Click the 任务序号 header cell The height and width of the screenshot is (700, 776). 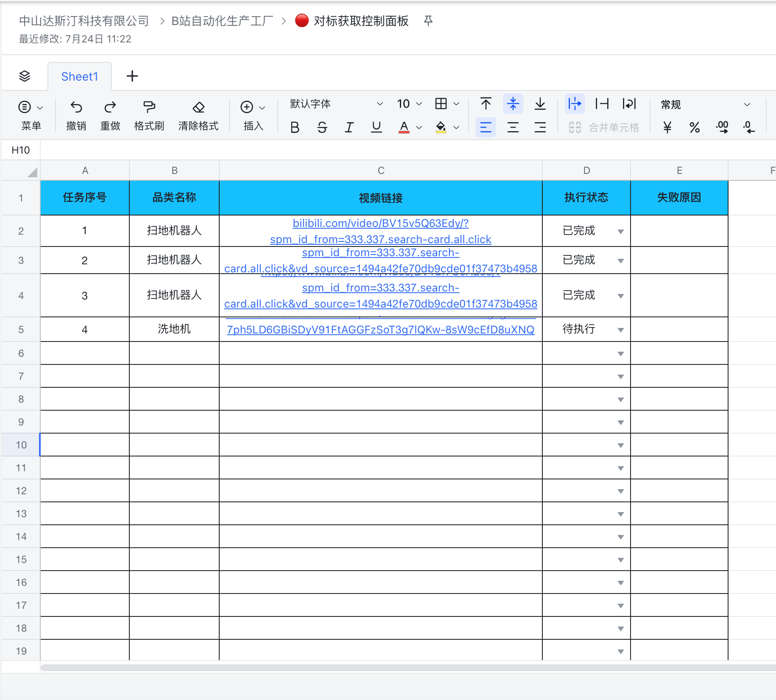pos(85,198)
